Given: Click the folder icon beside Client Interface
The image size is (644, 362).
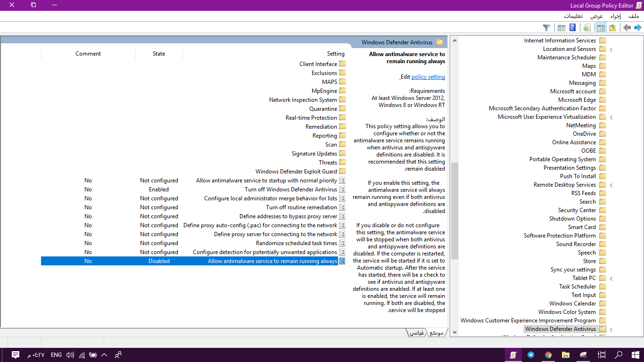Looking at the screenshot, I should 342,64.
